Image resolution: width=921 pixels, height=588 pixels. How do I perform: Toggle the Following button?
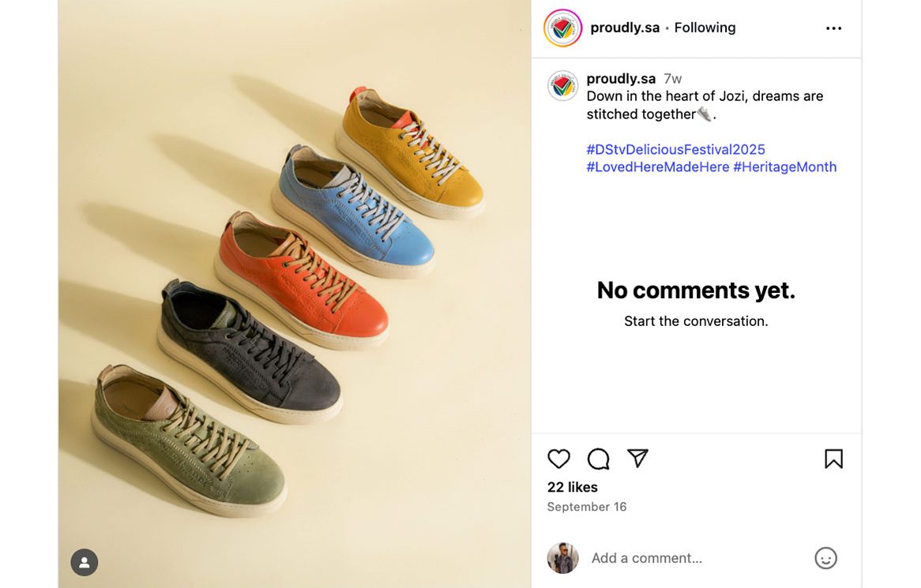[705, 28]
